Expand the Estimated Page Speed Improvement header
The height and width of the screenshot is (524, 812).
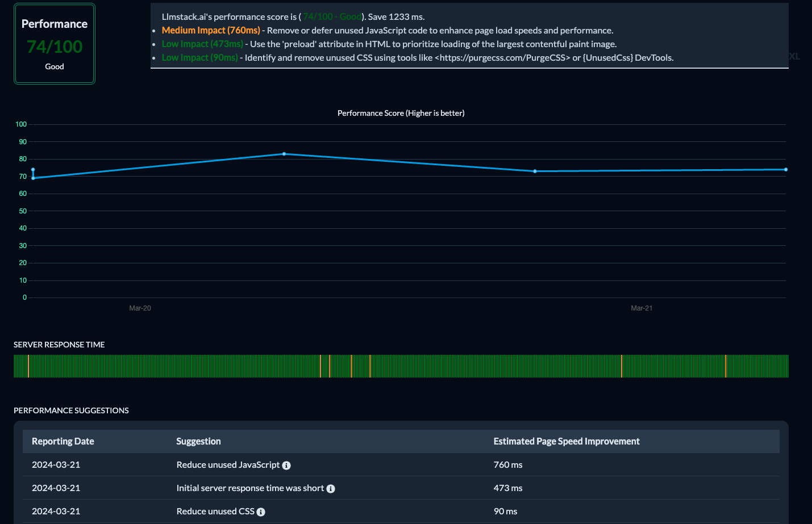(x=567, y=441)
